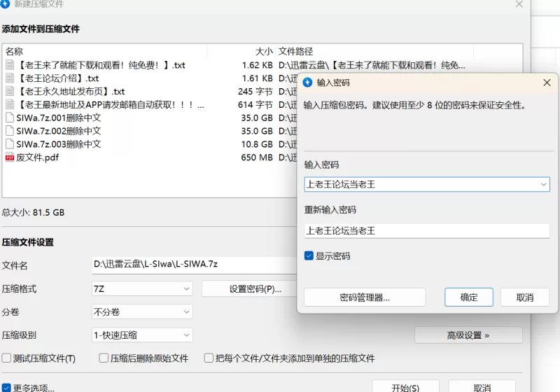Viewport: 560px width, 392px height.
Task: Click the PDF icon of 废文件.pdf
Action: click(10, 157)
